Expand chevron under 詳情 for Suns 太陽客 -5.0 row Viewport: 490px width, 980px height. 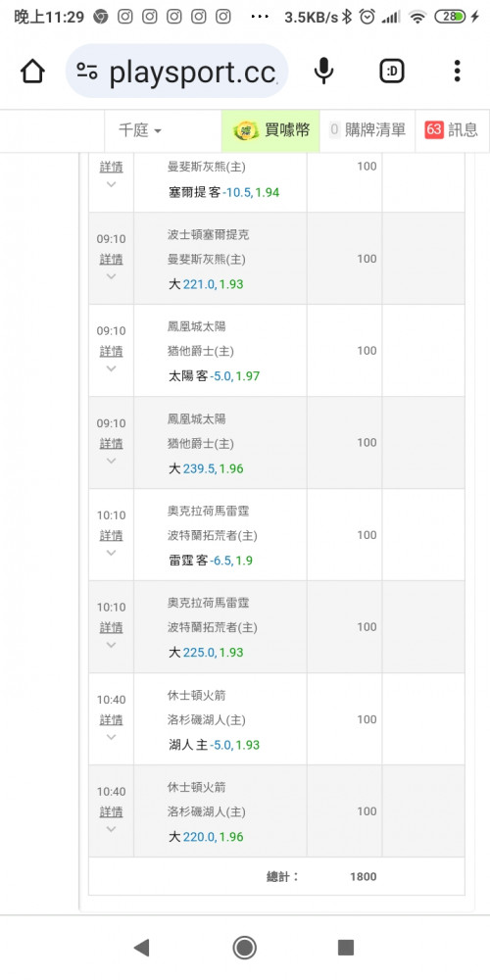pos(112,368)
